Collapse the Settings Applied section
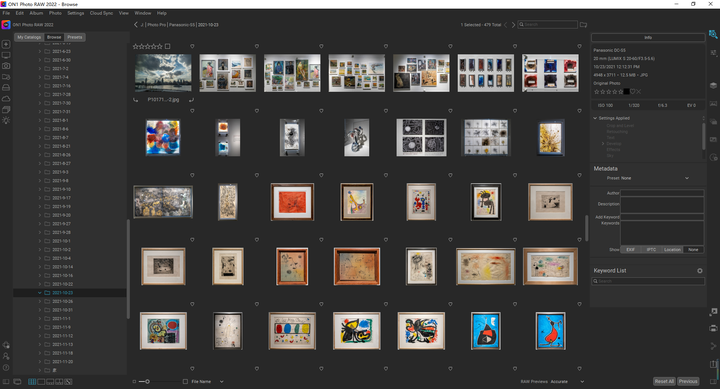Image resolution: width=720 pixels, height=389 pixels. tap(595, 118)
